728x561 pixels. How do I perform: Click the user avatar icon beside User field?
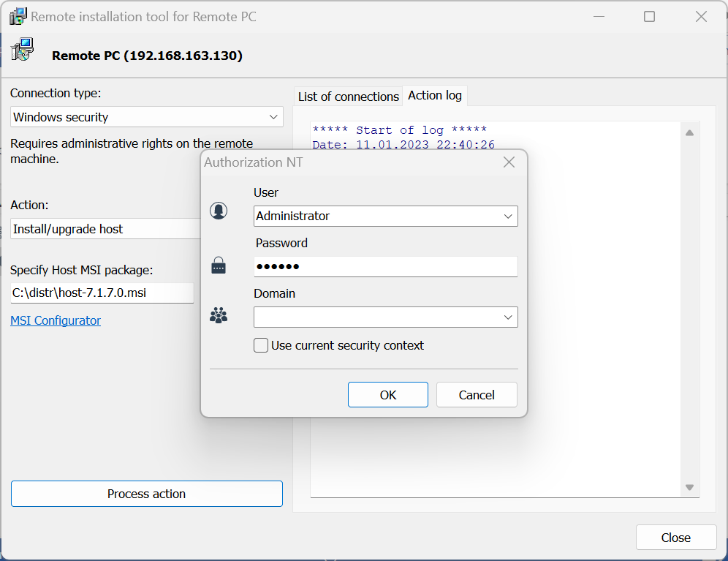click(x=219, y=211)
